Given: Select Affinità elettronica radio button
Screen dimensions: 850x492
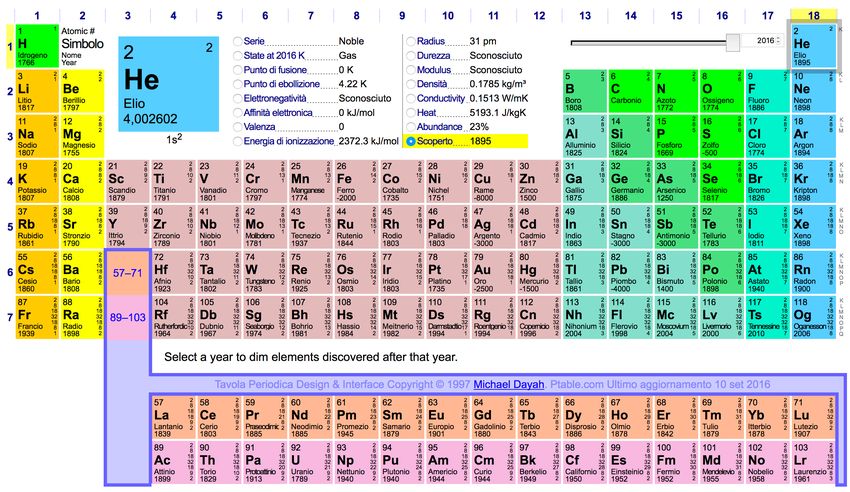Looking at the screenshot, I should 237,113.
